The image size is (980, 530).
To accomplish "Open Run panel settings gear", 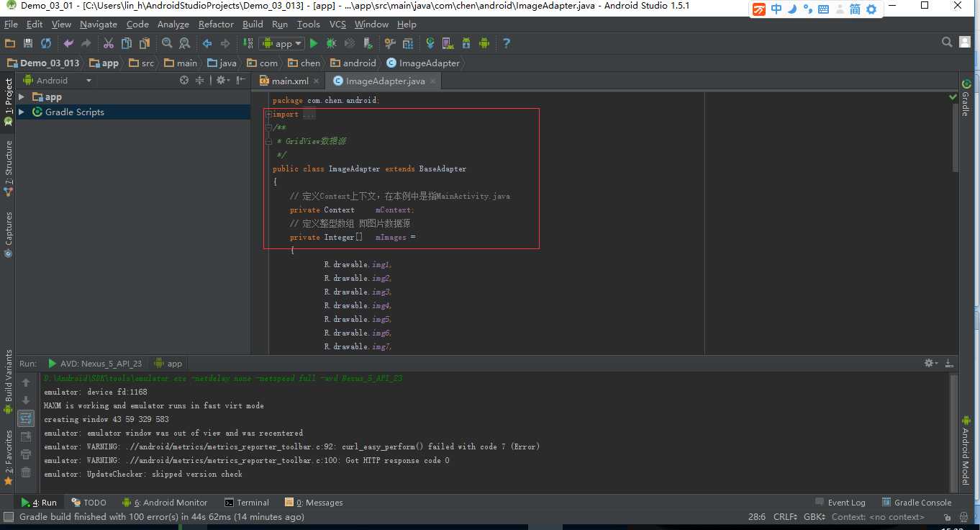I will (x=930, y=363).
